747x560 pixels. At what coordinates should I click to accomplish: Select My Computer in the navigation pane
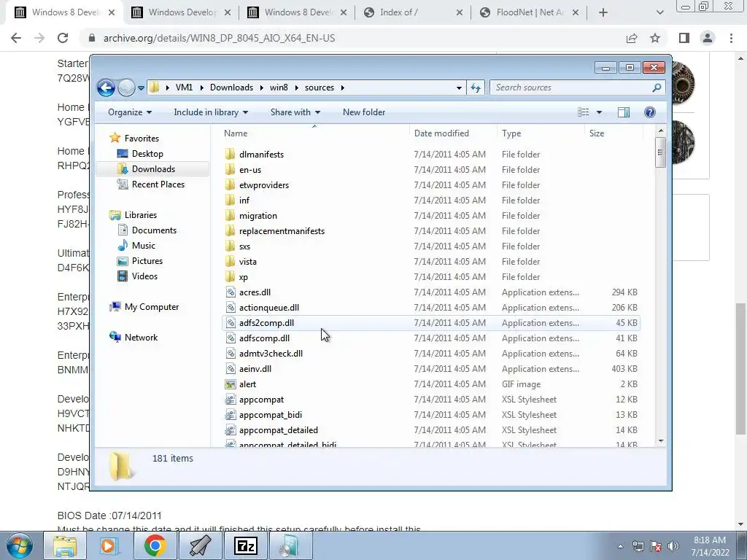click(x=152, y=307)
